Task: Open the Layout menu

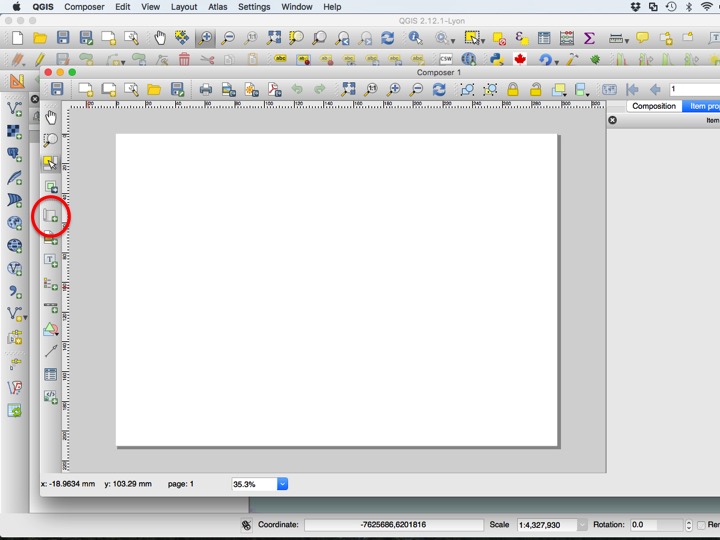Action: click(184, 7)
